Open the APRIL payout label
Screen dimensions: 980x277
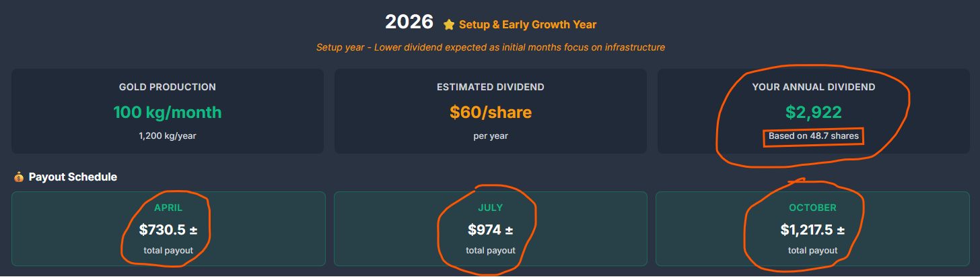pyautogui.click(x=168, y=208)
